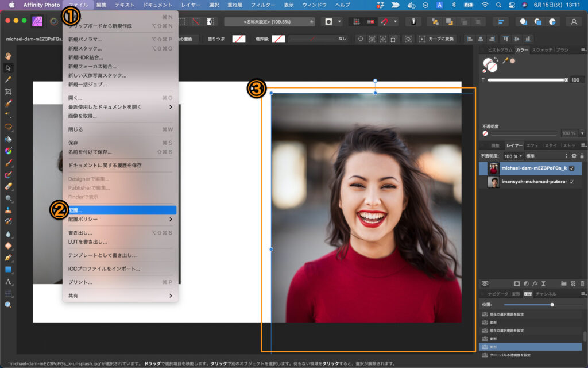Click the color picker eyedropper in Color panel
588x368 pixels.
point(505,60)
